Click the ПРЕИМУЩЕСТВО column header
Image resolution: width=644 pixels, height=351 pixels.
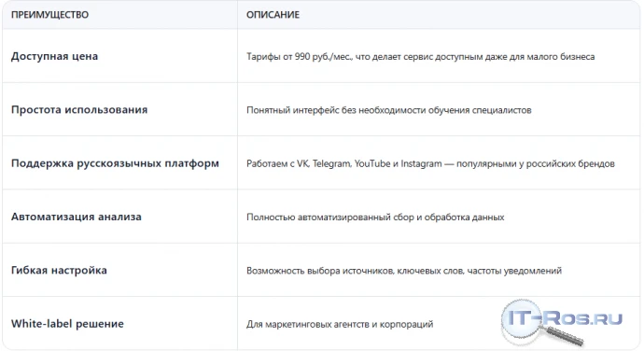[x=49, y=15]
